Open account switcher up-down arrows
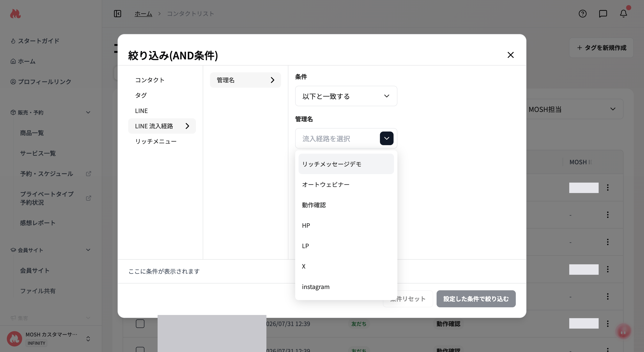 coord(88,339)
